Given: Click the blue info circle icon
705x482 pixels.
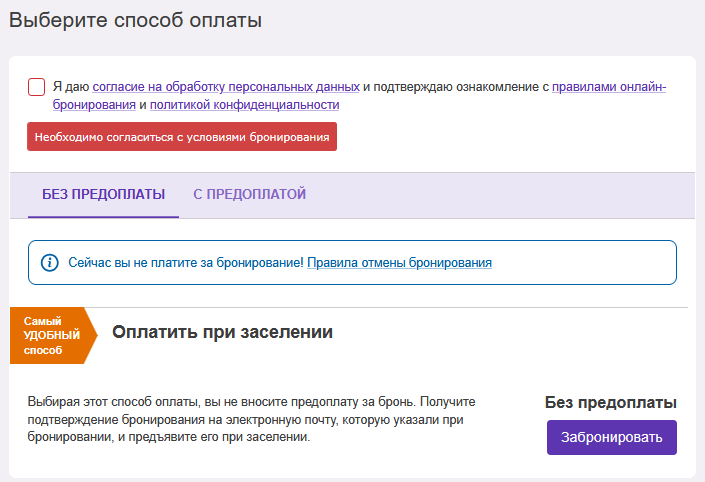Looking at the screenshot, I should coord(50,263).
